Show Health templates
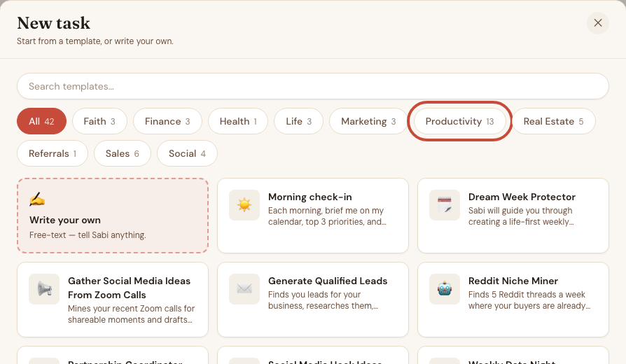Image resolution: width=626 pixels, height=364 pixels. [x=238, y=121]
